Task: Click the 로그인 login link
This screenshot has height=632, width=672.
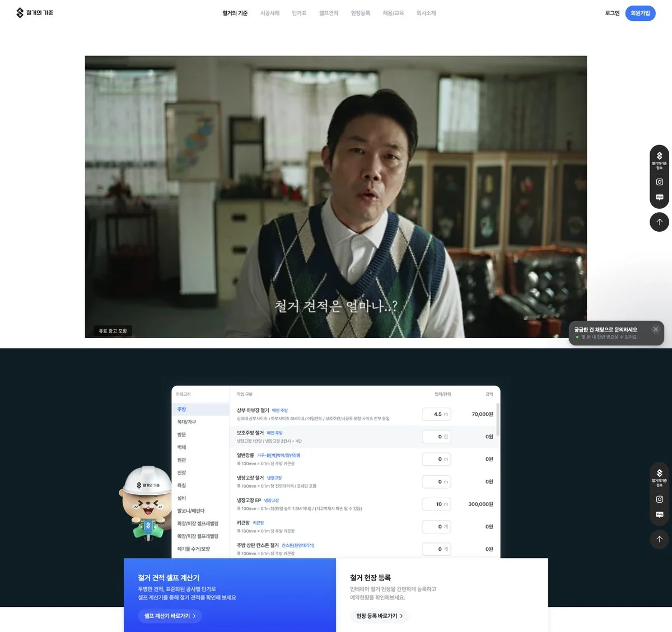Action: 612,13
